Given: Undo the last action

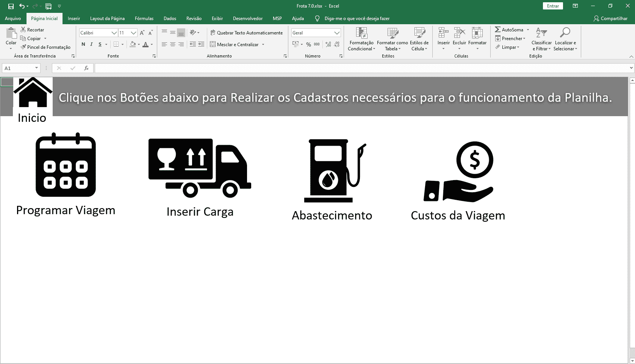Looking at the screenshot, I should [x=22, y=6].
